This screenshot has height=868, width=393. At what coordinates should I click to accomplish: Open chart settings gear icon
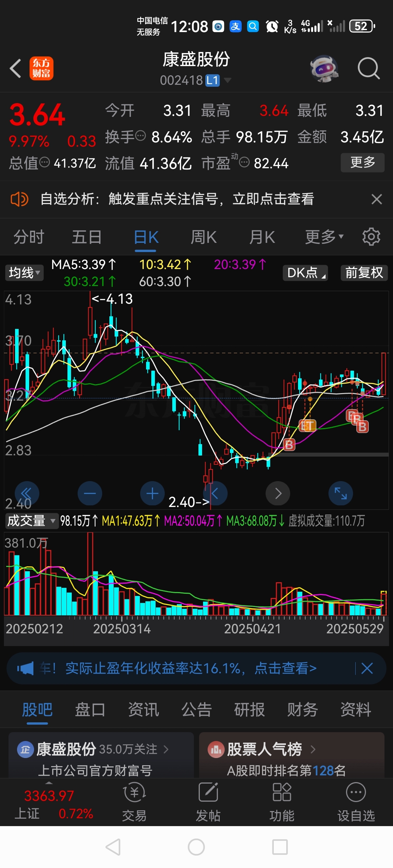(371, 237)
